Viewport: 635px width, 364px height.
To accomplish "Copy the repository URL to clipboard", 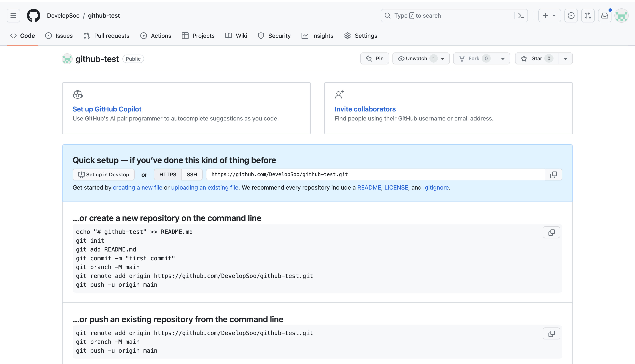I will tap(554, 174).
